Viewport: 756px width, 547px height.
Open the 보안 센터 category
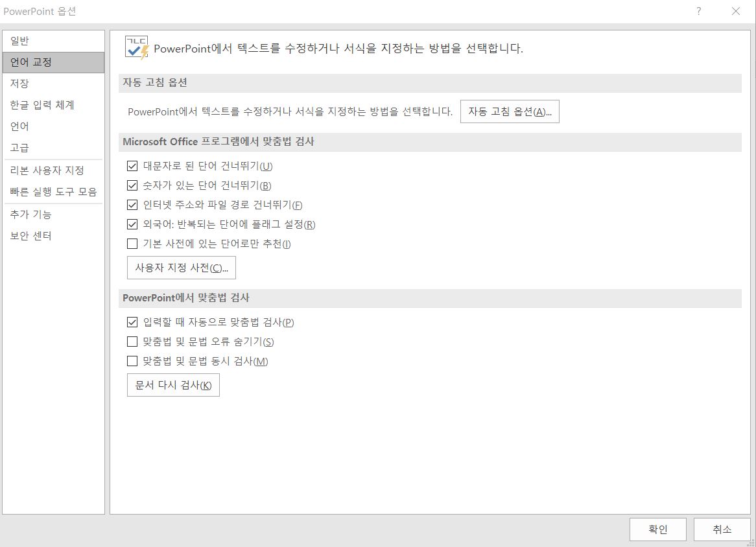click(x=54, y=236)
